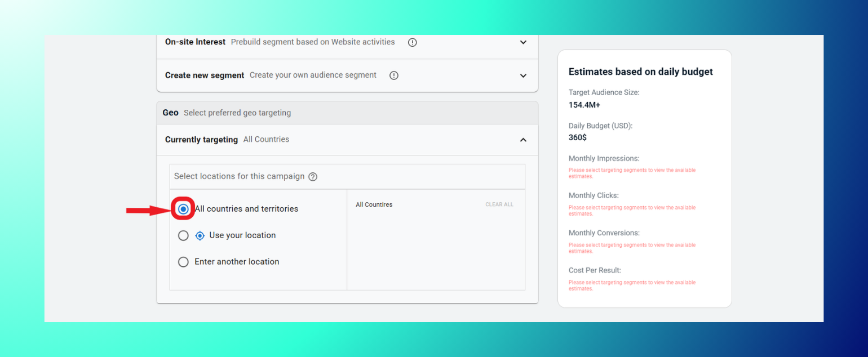Expand the Create new segment section
The image size is (868, 357).
coord(523,75)
